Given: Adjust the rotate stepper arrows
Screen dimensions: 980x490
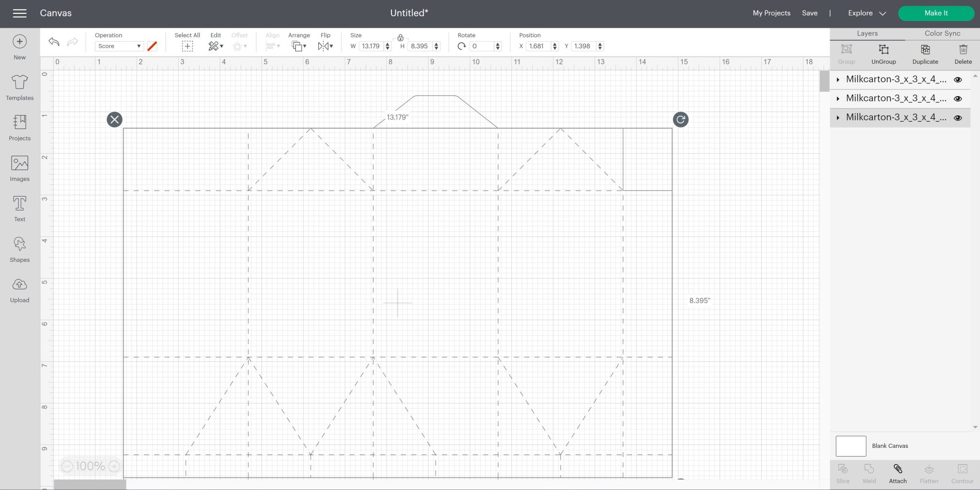Looking at the screenshot, I should 498,46.
